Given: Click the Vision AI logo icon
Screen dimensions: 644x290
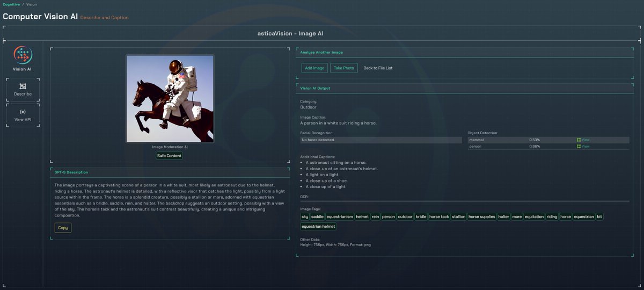Looking at the screenshot, I should point(23,56).
